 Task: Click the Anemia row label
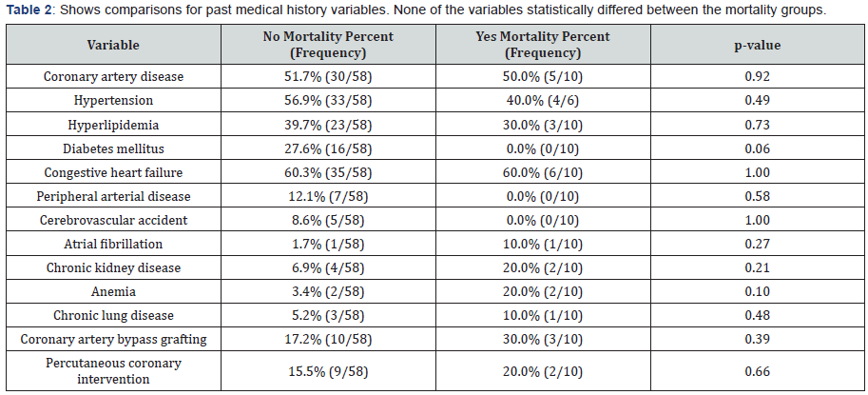pyautogui.click(x=113, y=292)
